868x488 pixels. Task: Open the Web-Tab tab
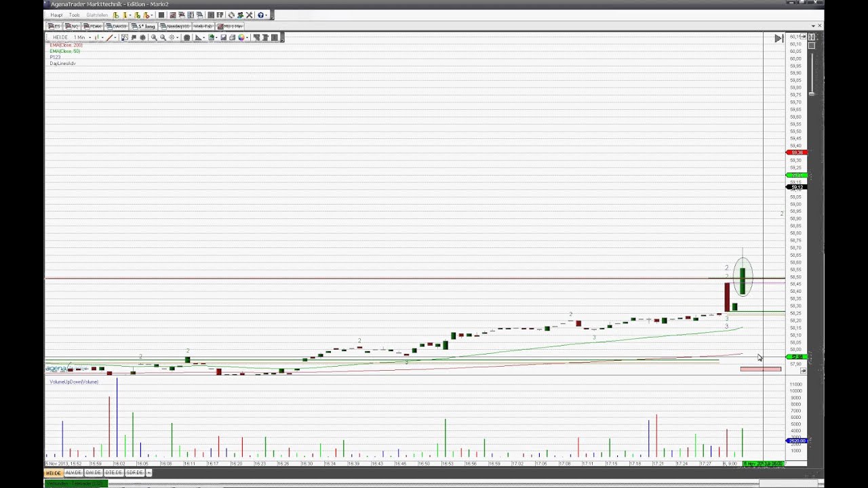[203, 26]
